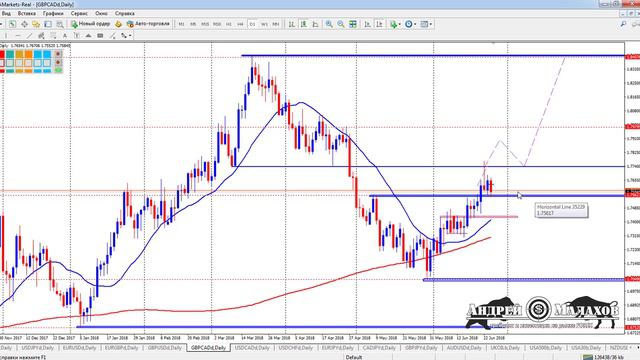Switch to USDCADd,Daily chart tab
This screenshot has width=640, height=360.
[x=252, y=348]
